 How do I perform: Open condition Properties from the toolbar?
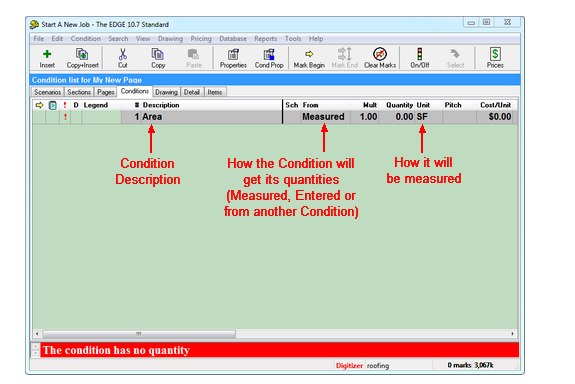coord(233,54)
